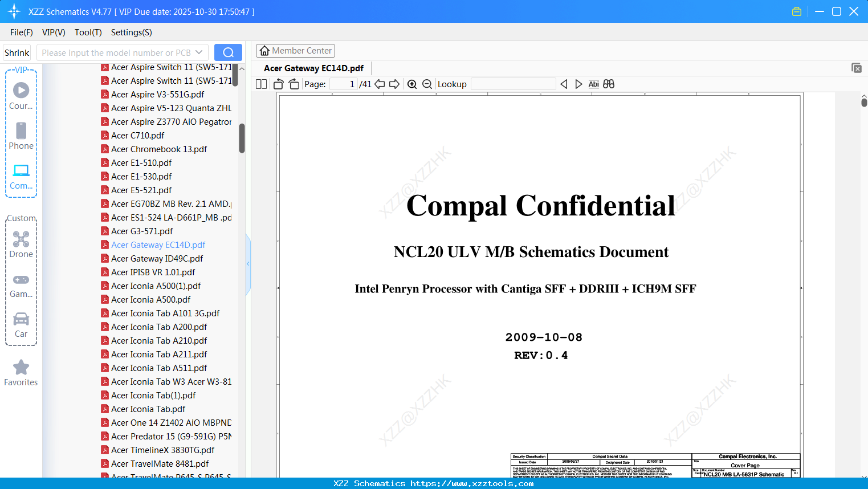Image resolution: width=868 pixels, height=489 pixels.
Task: Click the binoculars find icon
Action: (609, 84)
